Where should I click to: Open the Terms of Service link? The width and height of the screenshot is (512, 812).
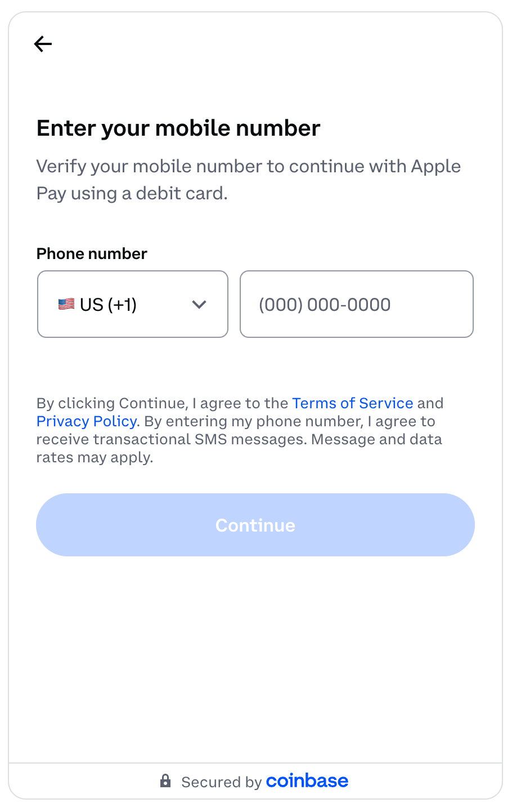353,403
